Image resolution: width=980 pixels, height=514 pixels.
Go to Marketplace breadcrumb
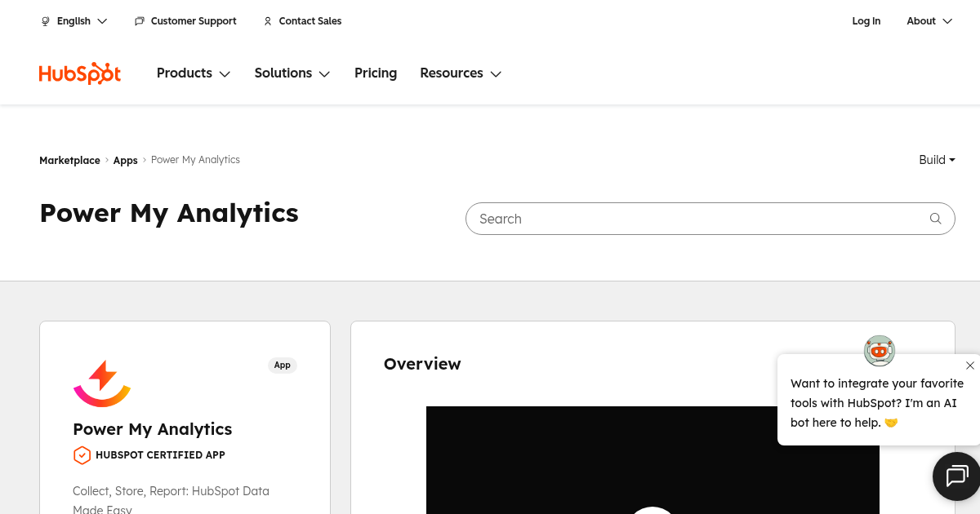click(x=69, y=161)
